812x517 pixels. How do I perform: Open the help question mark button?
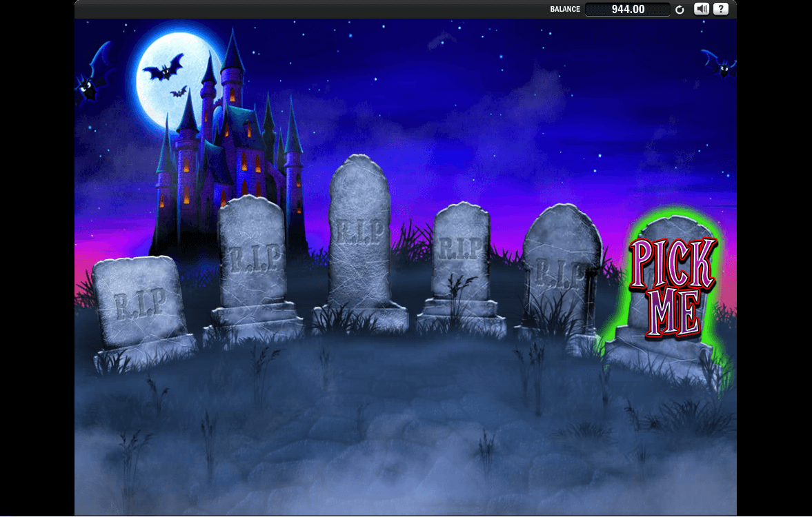pyautogui.click(x=721, y=9)
